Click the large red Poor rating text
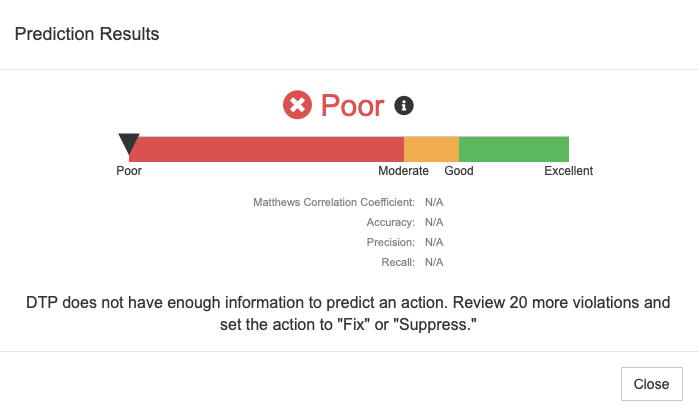 point(353,106)
